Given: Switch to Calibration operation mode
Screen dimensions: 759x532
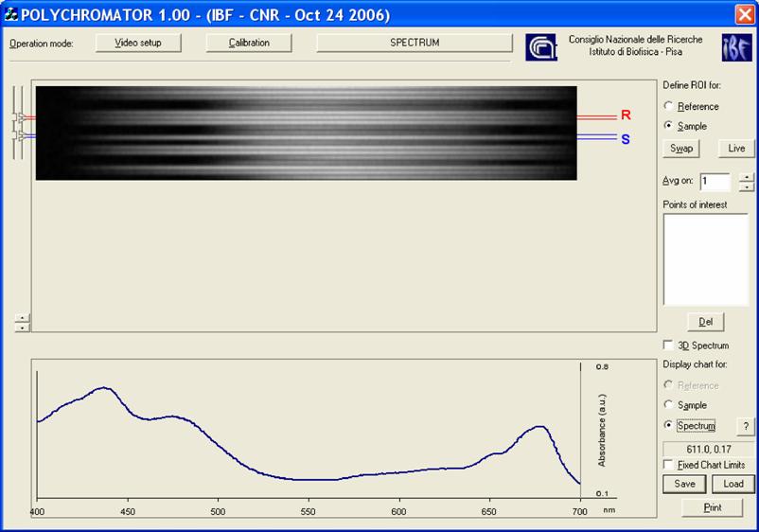Looking at the screenshot, I should tap(249, 44).
